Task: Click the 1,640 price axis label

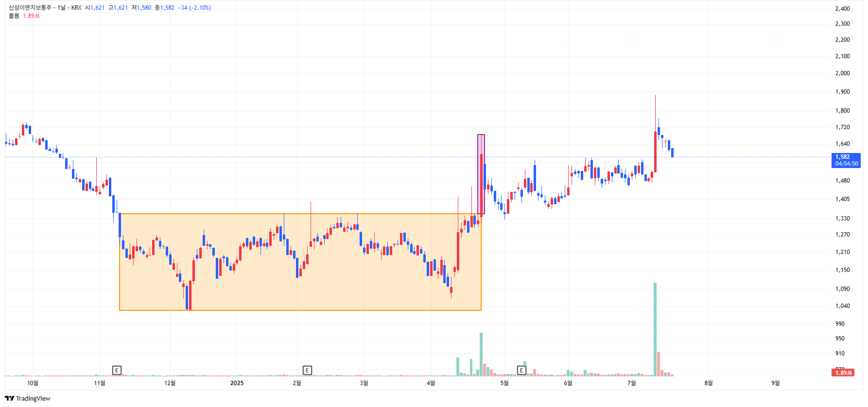Action: pos(843,144)
